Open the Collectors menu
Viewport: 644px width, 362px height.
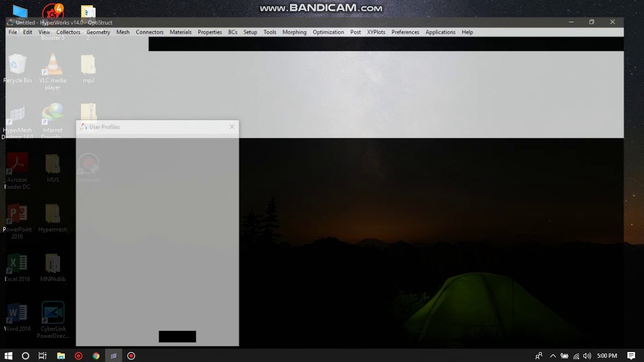[68, 32]
